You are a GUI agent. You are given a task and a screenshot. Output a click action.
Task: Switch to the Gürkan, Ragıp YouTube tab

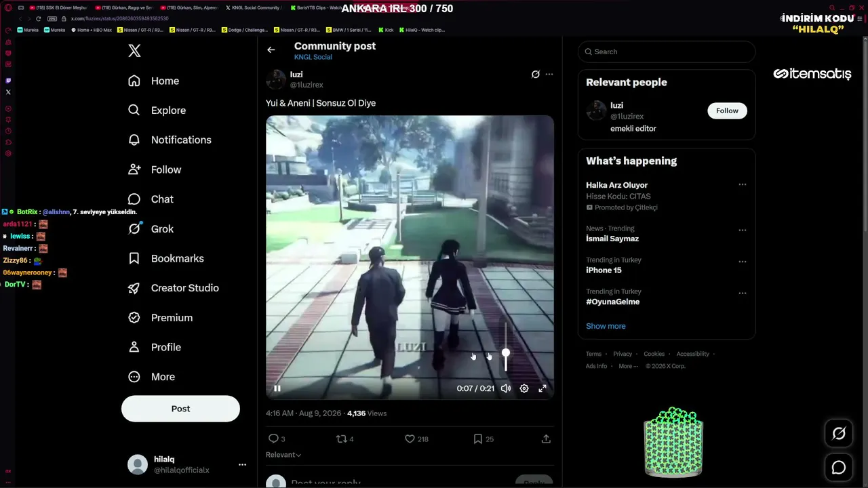point(124,7)
